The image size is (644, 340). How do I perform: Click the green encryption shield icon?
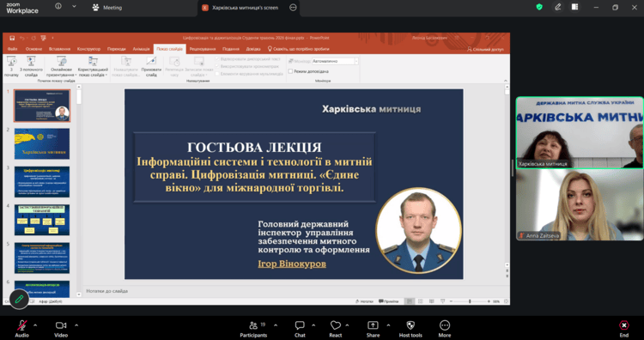tap(539, 7)
